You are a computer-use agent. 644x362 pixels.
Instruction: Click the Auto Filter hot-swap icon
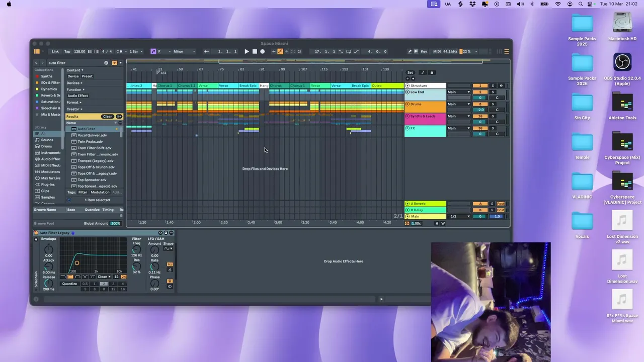click(x=160, y=233)
